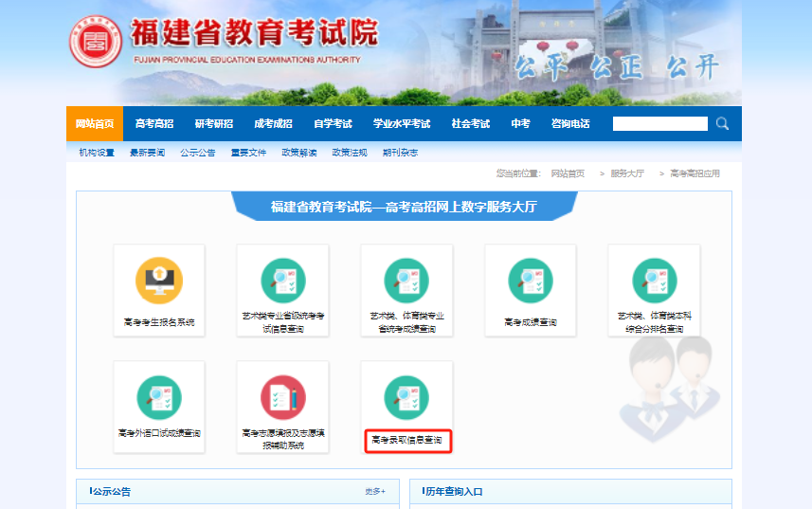
Task: Click 服务大厅 in the breadcrumb
Action: [x=627, y=173]
